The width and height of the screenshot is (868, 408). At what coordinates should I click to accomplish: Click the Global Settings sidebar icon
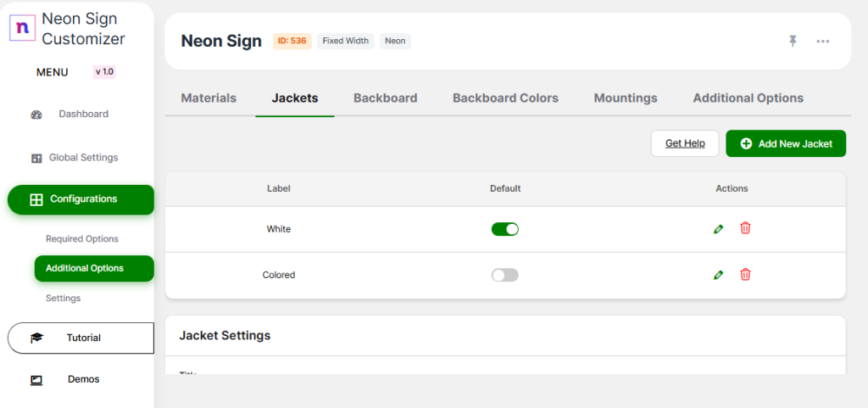point(36,158)
